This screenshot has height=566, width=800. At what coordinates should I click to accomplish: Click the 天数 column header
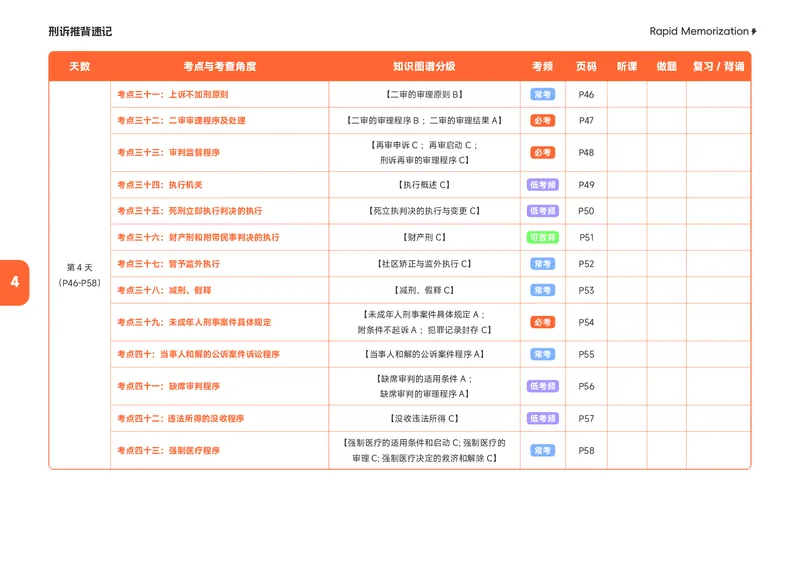80,66
